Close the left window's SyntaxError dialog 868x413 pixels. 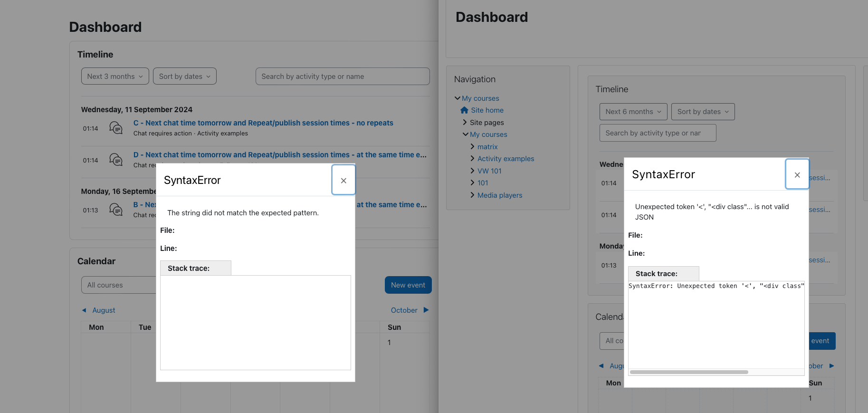[343, 180]
